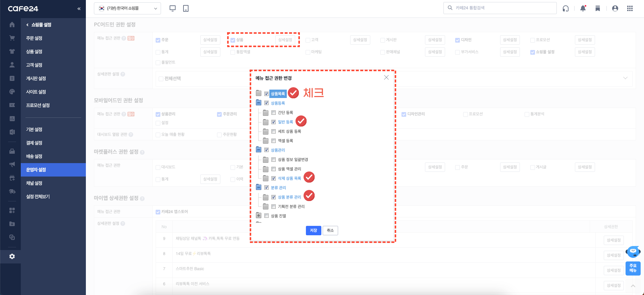Click 상세설정 button next to 디자인
This screenshot has height=295, width=644.
pos(510,40)
